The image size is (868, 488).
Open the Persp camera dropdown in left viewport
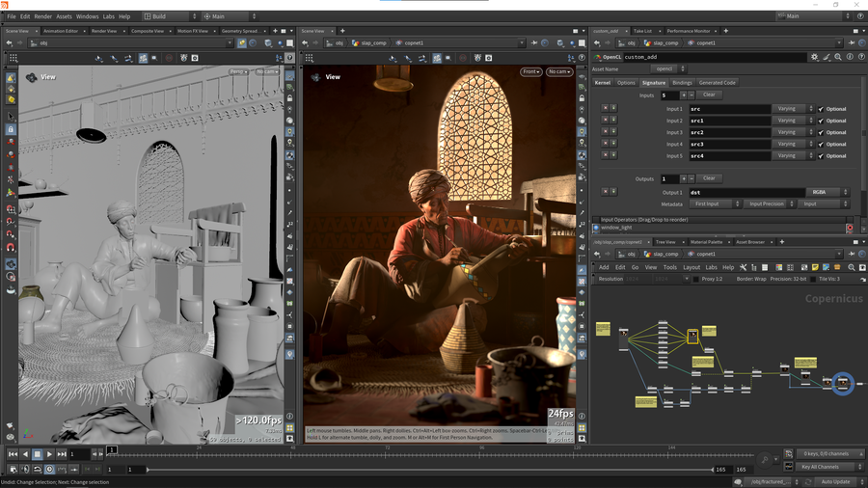(239, 71)
